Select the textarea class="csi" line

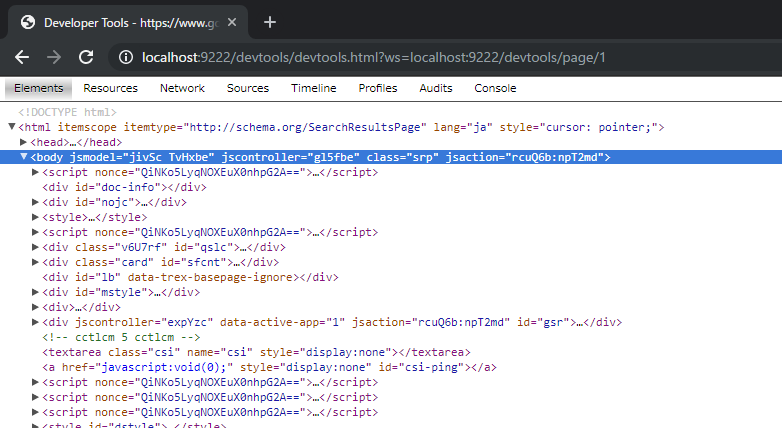pyautogui.click(x=256, y=352)
